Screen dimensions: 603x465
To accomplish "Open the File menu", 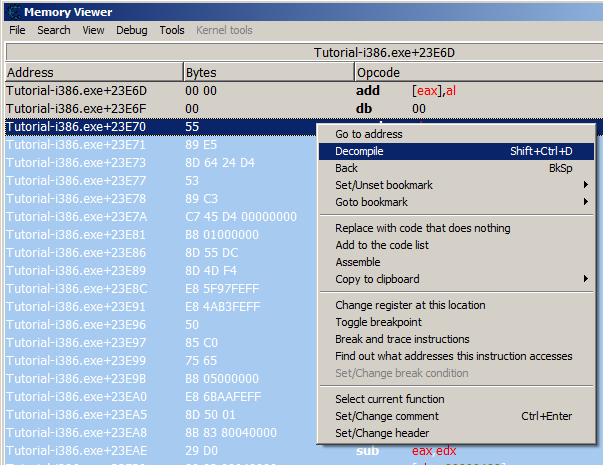I will pos(17,30).
